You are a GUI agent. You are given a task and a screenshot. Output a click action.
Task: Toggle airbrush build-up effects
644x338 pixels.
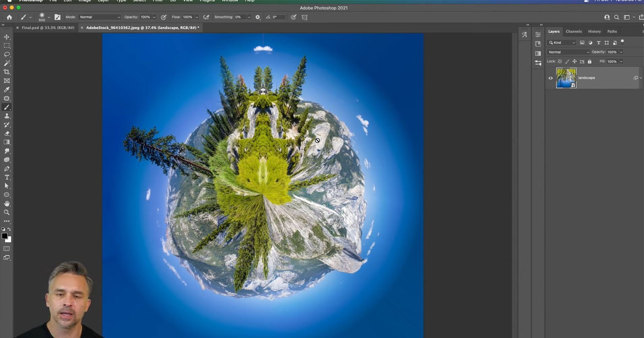(x=206, y=17)
